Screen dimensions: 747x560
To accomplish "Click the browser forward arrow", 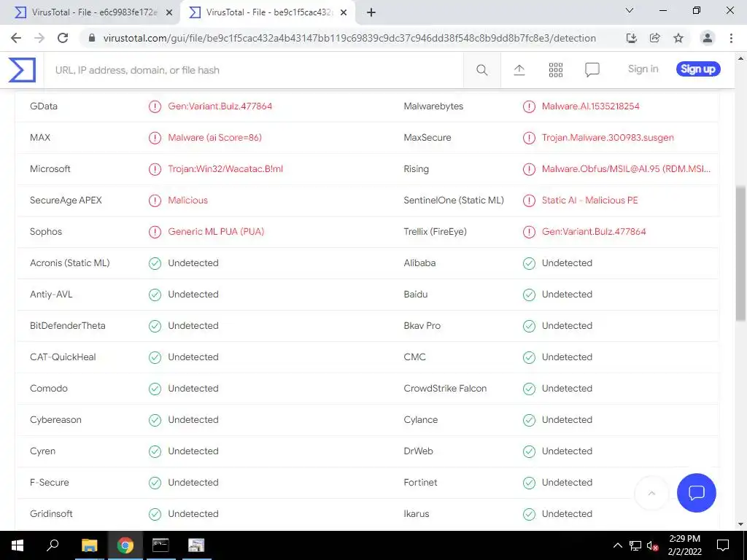I will click(39, 38).
